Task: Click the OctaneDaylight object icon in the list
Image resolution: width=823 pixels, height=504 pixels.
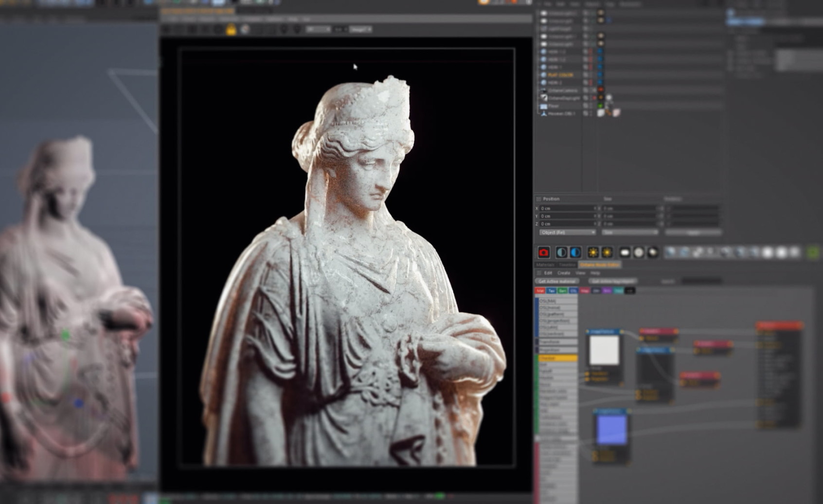Action: (x=544, y=98)
